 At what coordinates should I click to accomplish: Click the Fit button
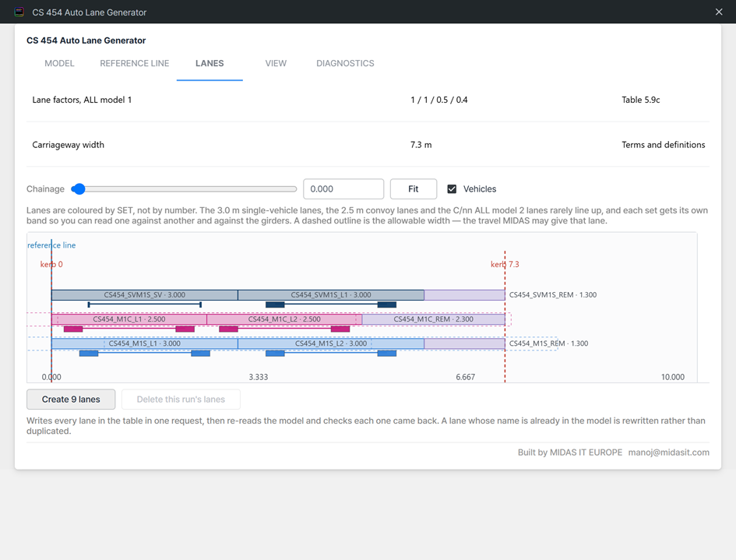(413, 188)
